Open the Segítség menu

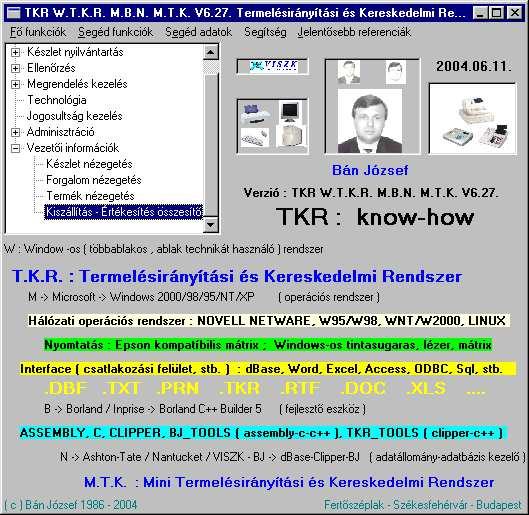pyautogui.click(x=265, y=32)
